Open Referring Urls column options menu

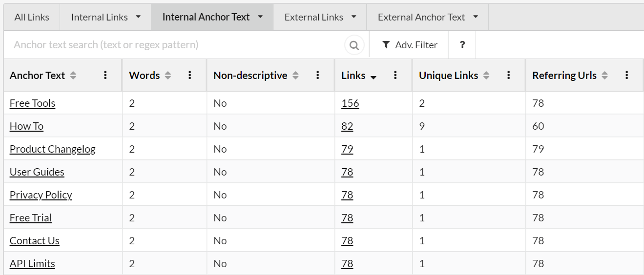(627, 75)
